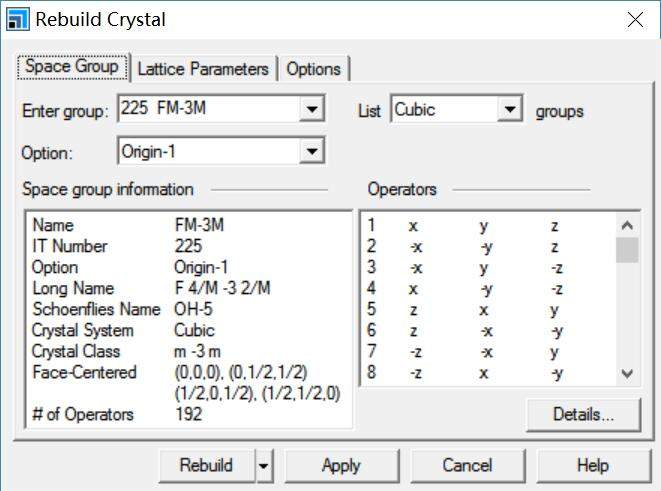
Task: Open the Lattice Parameters tab
Action: coord(203,69)
